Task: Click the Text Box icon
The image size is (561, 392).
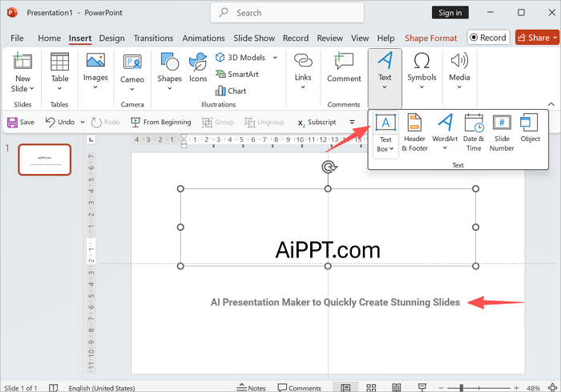Action: click(385, 123)
